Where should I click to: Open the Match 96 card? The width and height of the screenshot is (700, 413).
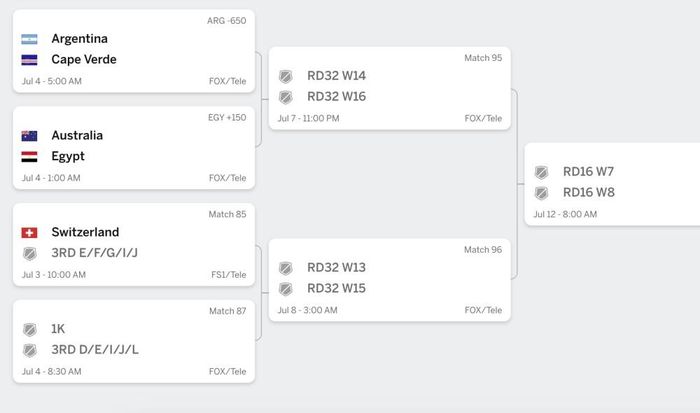coord(390,280)
